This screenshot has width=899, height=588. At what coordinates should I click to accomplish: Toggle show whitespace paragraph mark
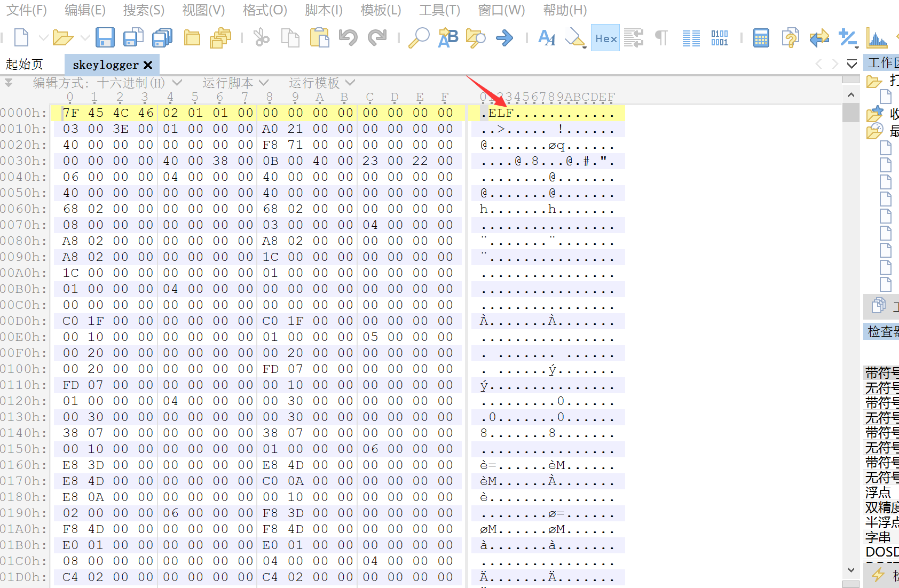[661, 38]
